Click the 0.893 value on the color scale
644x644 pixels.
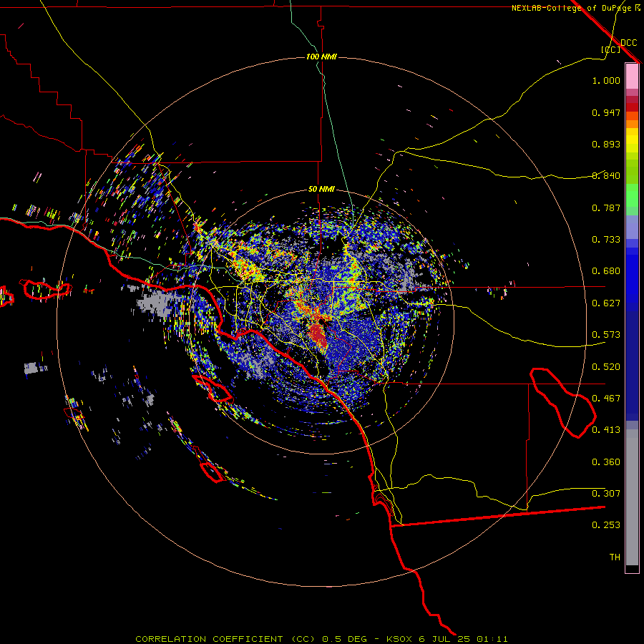pos(606,144)
